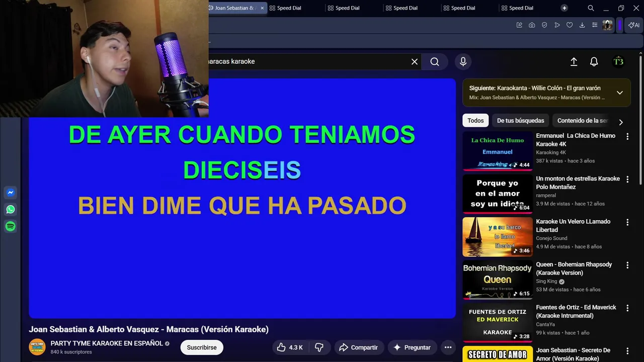Open the edit page pencil icon
Viewport: 644px width, 362px height.
click(x=519, y=25)
